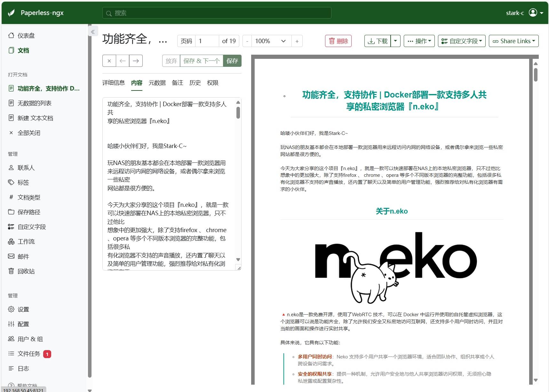Click the 页码 page number field
The image size is (549, 392).
(207, 41)
